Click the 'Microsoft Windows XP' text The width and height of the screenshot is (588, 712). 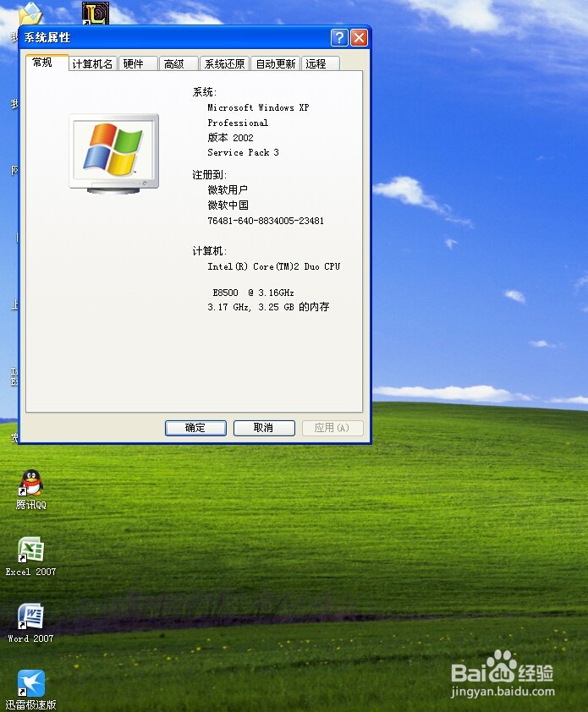(x=258, y=107)
